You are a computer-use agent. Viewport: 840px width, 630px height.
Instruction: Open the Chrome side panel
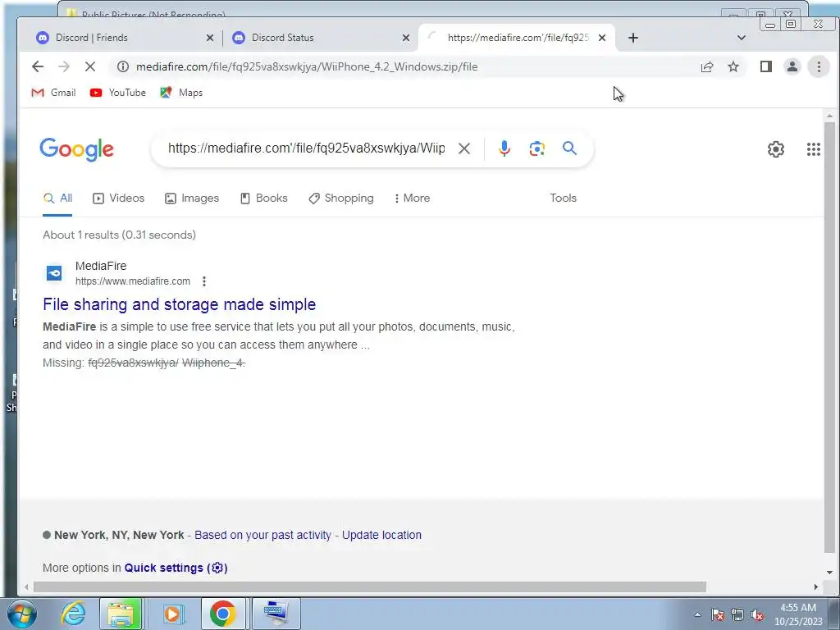coord(766,66)
